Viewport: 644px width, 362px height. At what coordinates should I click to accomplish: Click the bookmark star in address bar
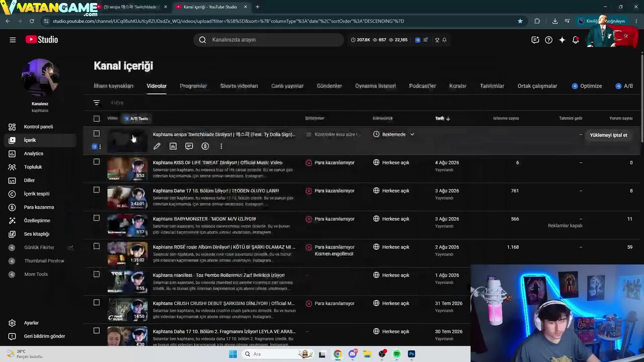(x=520, y=21)
